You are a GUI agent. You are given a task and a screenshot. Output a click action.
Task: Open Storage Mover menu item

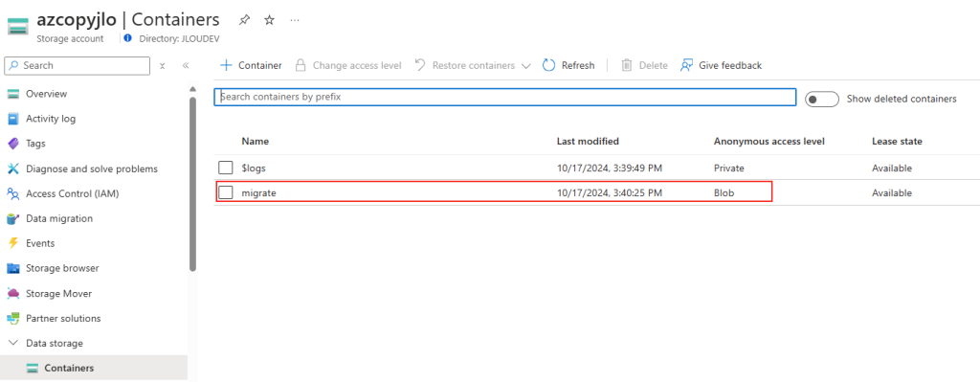[58, 293]
